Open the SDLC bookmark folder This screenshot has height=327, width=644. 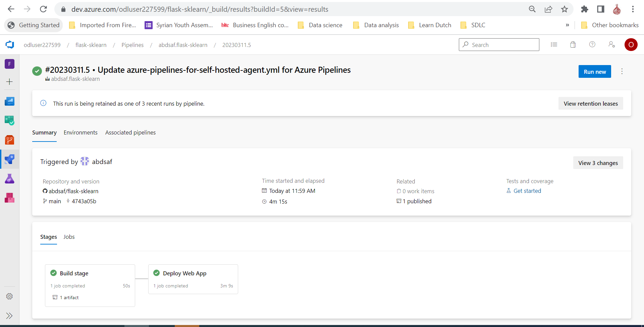tap(473, 25)
